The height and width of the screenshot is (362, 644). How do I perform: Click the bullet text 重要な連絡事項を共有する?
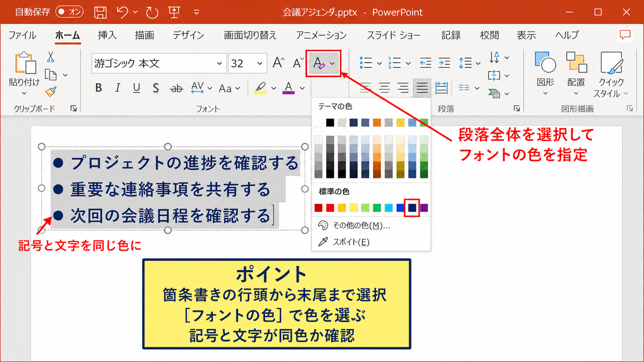click(171, 189)
